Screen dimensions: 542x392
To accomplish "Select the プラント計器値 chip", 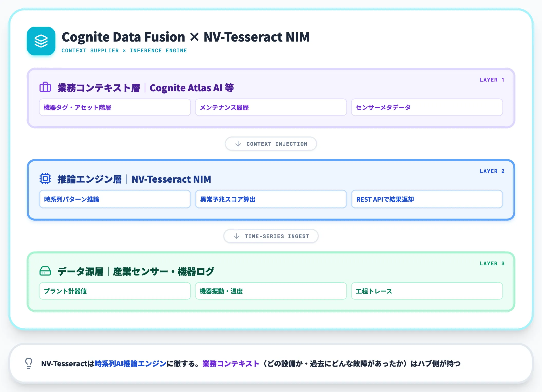I will (115, 291).
